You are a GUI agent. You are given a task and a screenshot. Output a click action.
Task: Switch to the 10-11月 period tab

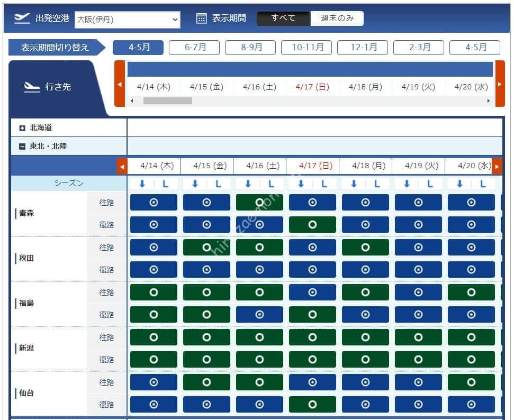[306, 48]
